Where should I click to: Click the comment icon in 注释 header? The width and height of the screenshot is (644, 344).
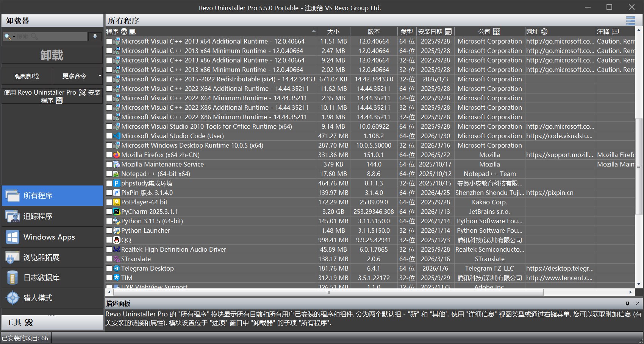(615, 31)
